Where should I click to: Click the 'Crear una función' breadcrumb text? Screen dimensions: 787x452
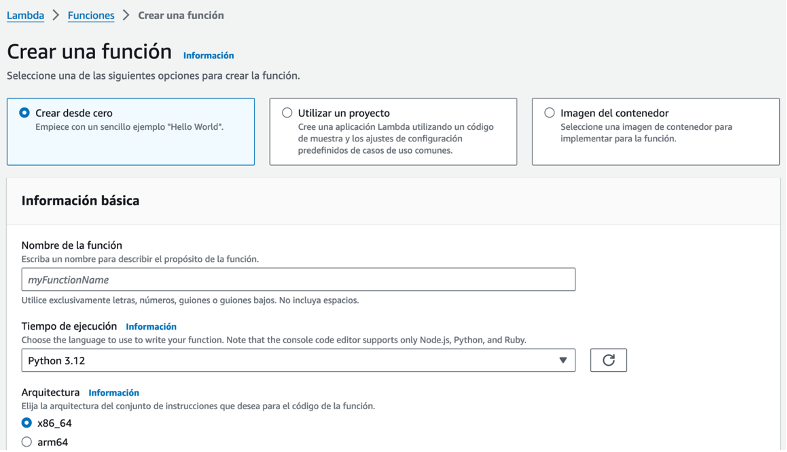pos(181,16)
